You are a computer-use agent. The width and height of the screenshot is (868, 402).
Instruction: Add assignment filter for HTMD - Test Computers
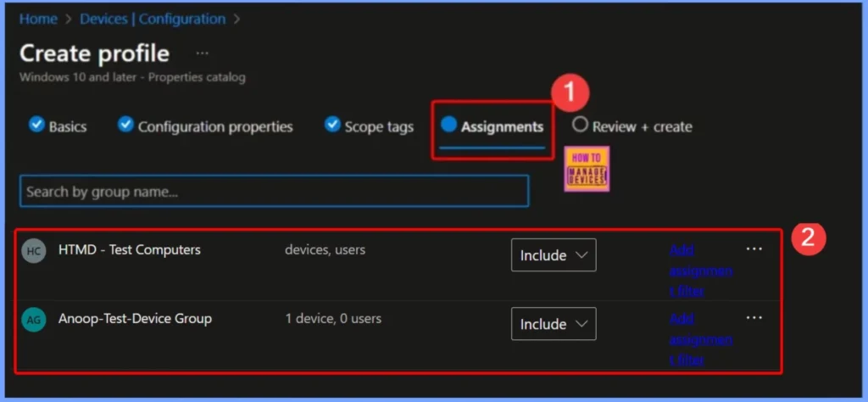pos(701,271)
